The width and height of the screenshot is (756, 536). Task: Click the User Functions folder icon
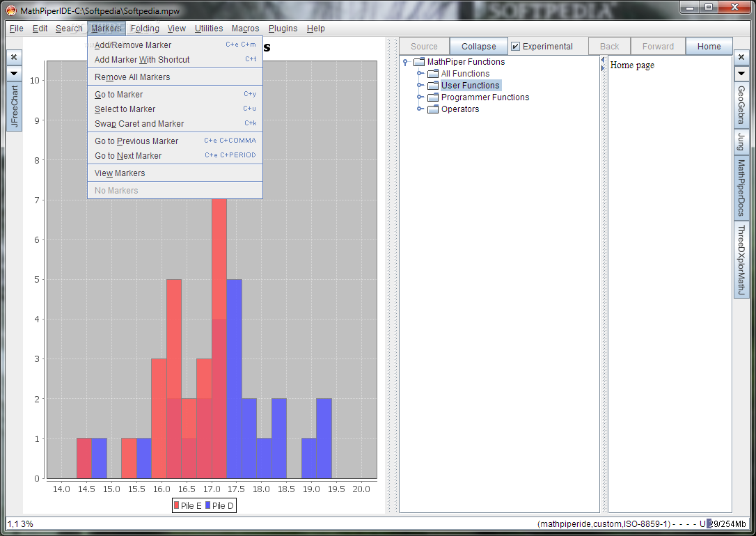tap(433, 86)
